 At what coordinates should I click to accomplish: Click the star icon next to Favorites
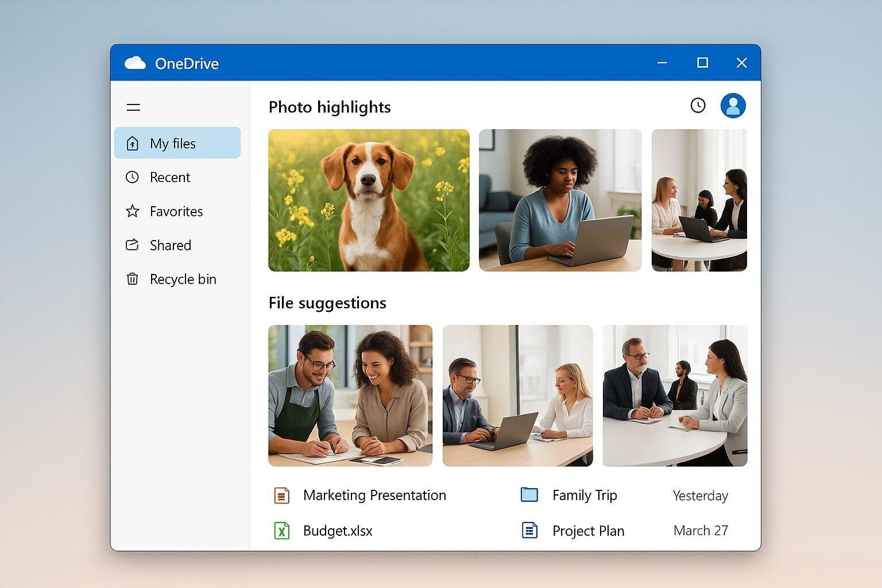[133, 211]
